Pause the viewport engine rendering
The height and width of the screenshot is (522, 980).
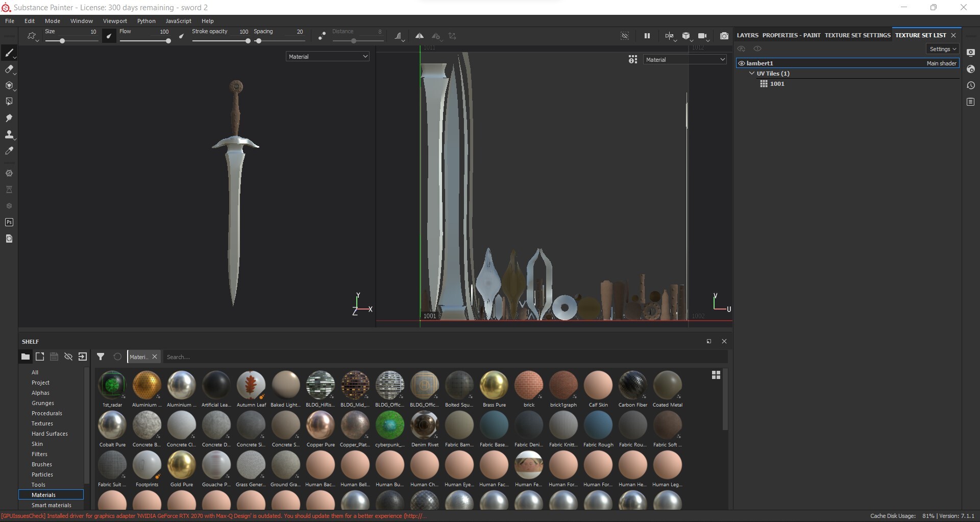[647, 36]
